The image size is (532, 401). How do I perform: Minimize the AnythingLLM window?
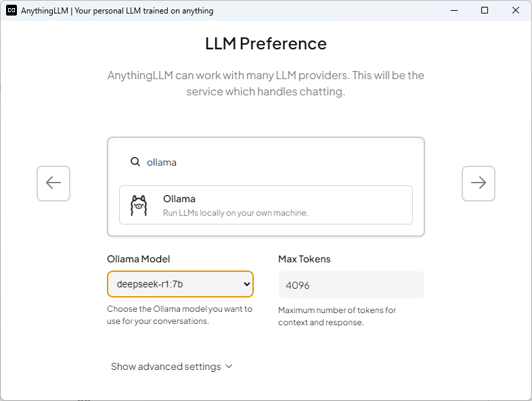pyautogui.click(x=454, y=11)
